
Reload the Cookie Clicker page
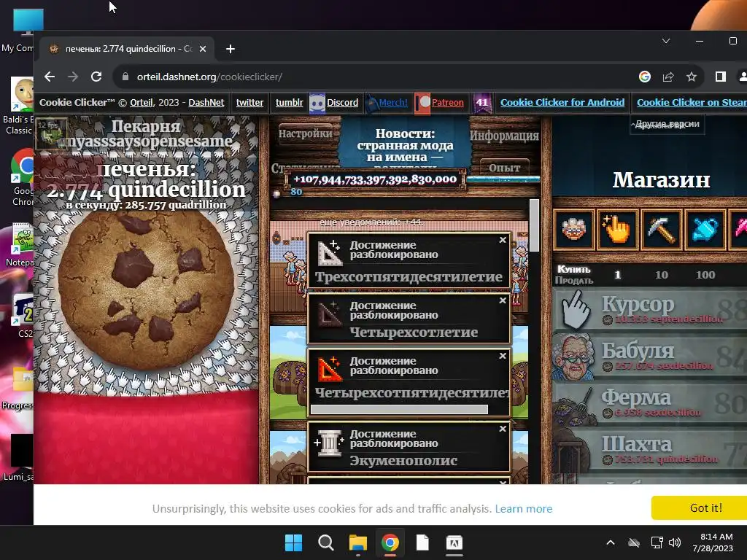pos(96,77)
